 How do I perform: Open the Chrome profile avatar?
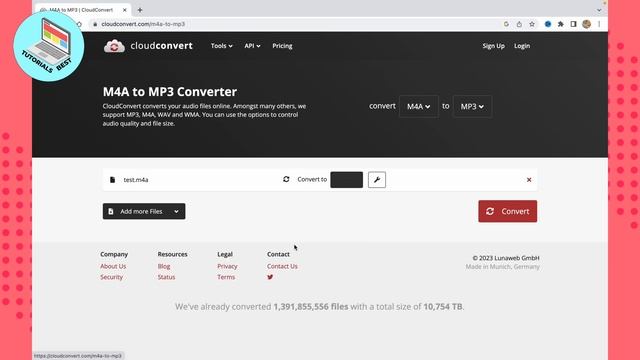coord(587,24)
